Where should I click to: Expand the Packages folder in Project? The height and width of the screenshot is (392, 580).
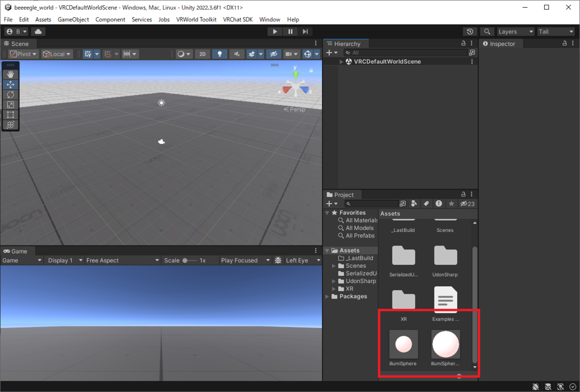[327, 296]
